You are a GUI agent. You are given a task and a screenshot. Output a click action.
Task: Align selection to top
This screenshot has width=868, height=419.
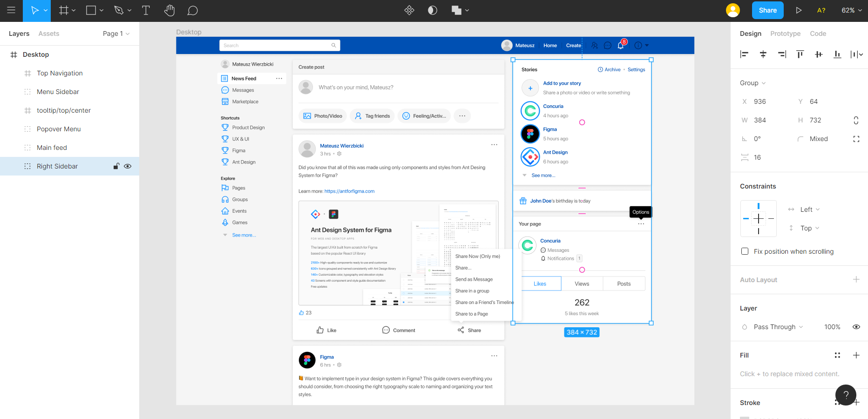800,54
